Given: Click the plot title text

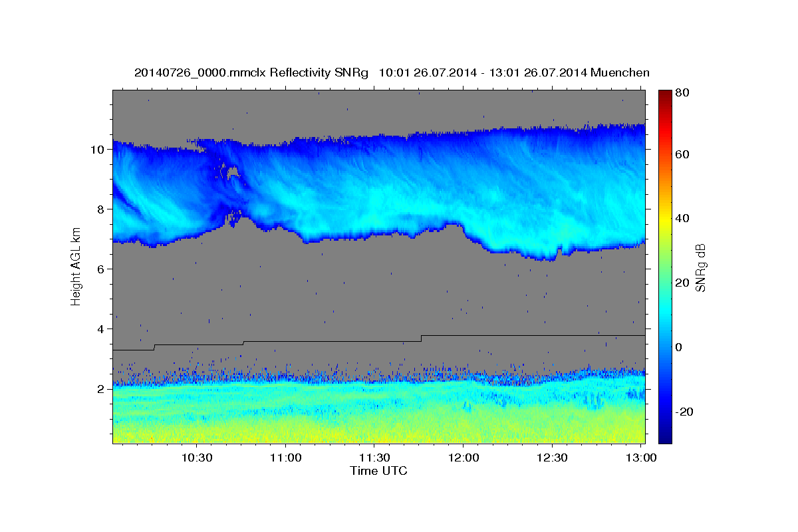Looking at the screenshot, I should point(392,72).
